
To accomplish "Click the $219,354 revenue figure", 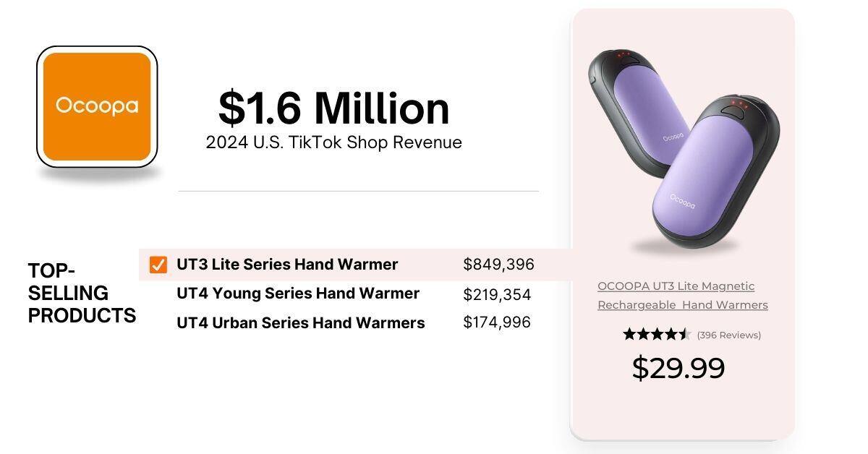I will [x=497, y=295].
